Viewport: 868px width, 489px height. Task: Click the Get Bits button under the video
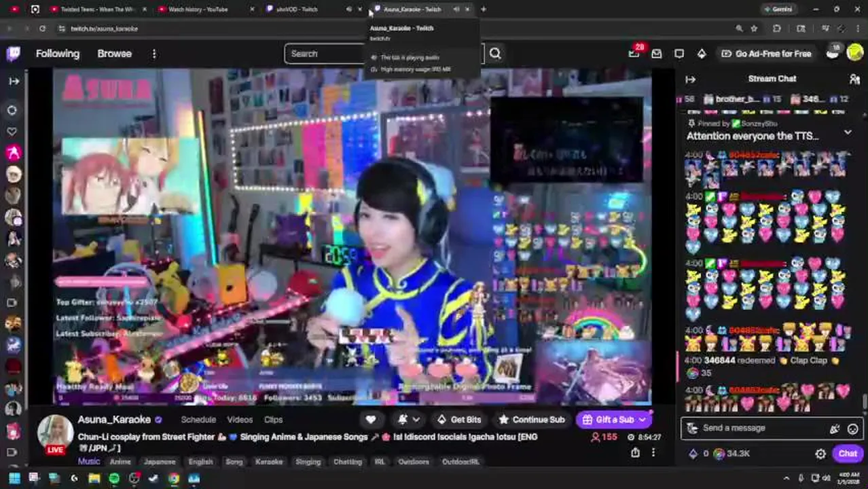pos(459,420)
